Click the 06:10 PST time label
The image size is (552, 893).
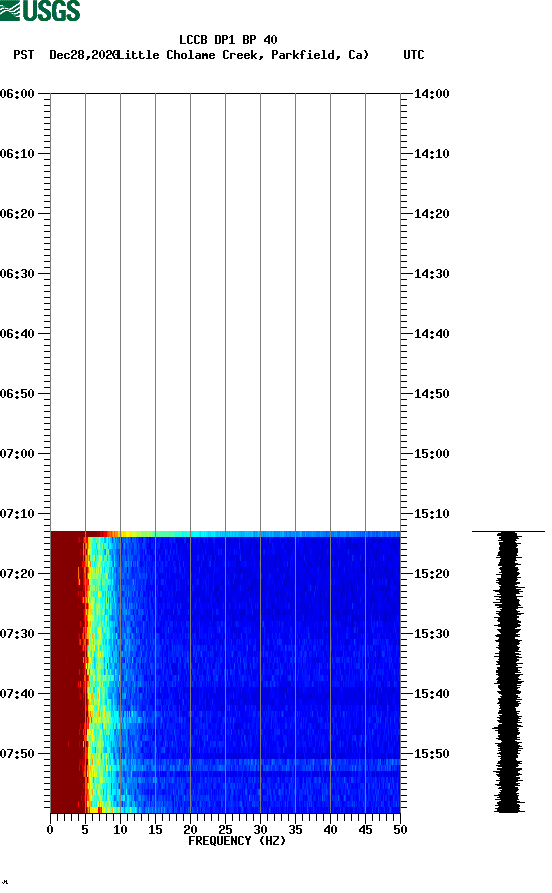[17, 154]
